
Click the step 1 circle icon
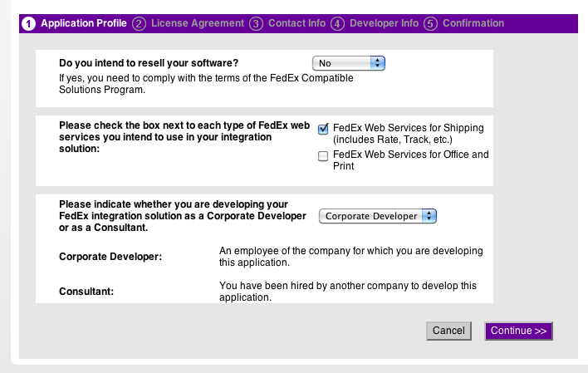click(29, 24)
